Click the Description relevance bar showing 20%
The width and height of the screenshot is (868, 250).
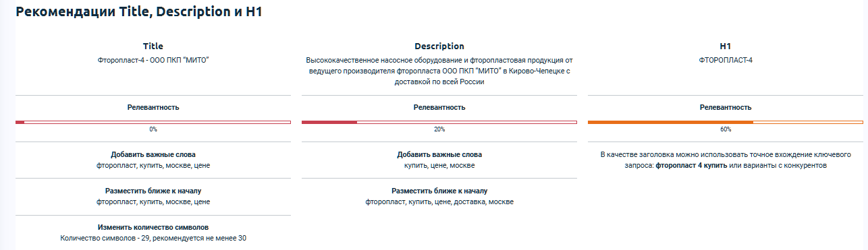(x=439, y=122)
